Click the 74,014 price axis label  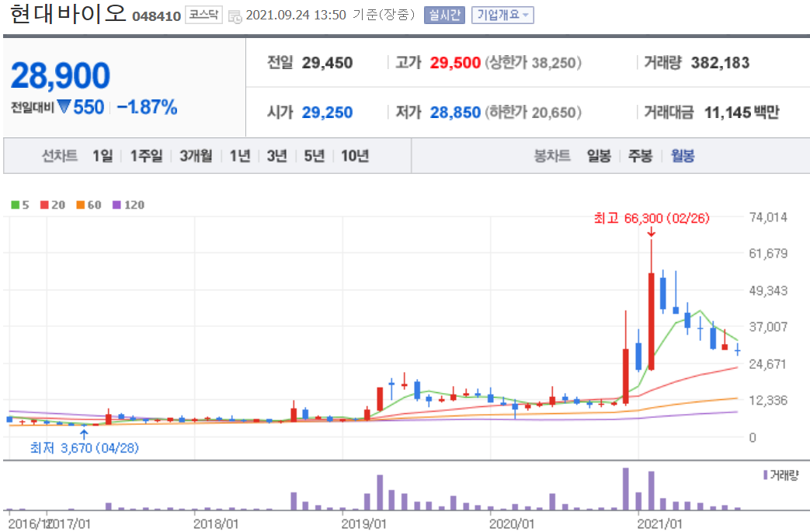tap(768, 217)
